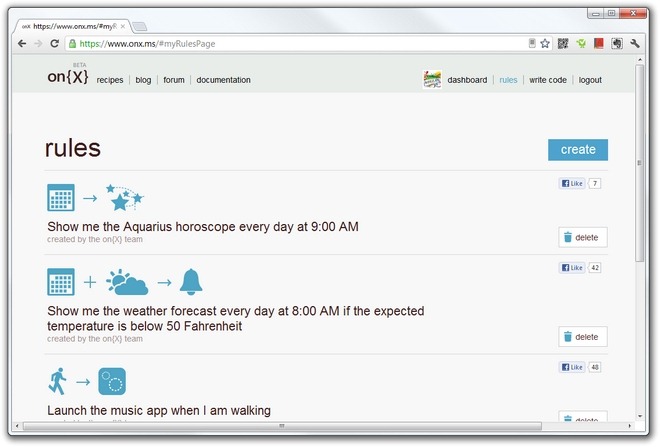Open the Aquarius horoscope rule title
This screenshot has height=447, width=660.
[203, 227]
